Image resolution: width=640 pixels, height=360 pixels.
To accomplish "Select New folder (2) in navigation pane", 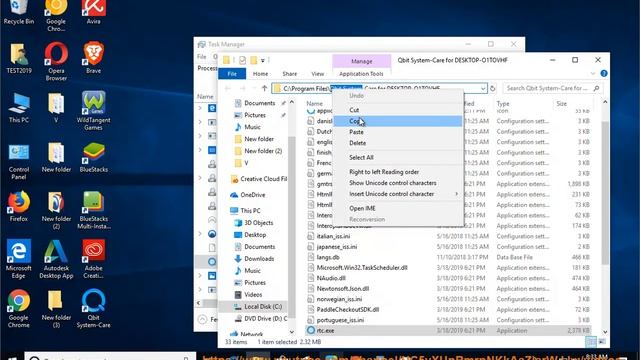I will [x=263, y=151].
